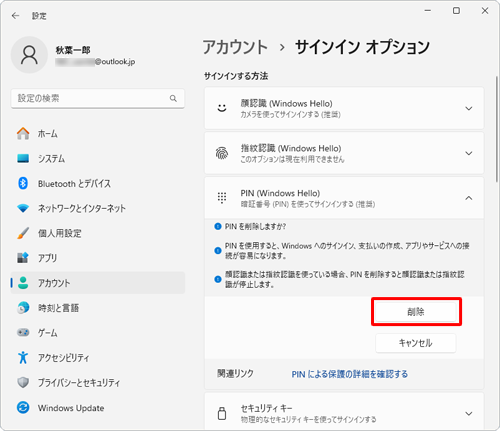
Task: Click the サインインする方法 heading
Action: (x=236, y=76)
